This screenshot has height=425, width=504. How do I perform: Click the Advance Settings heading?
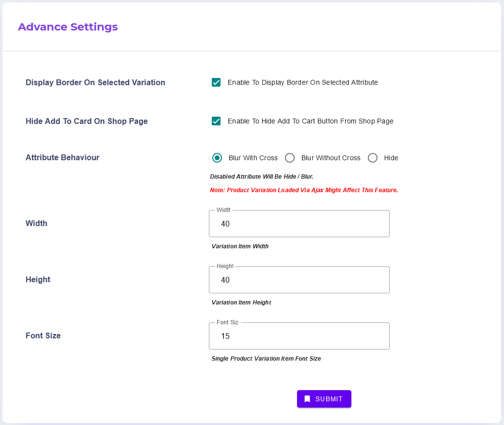(68, 27)
